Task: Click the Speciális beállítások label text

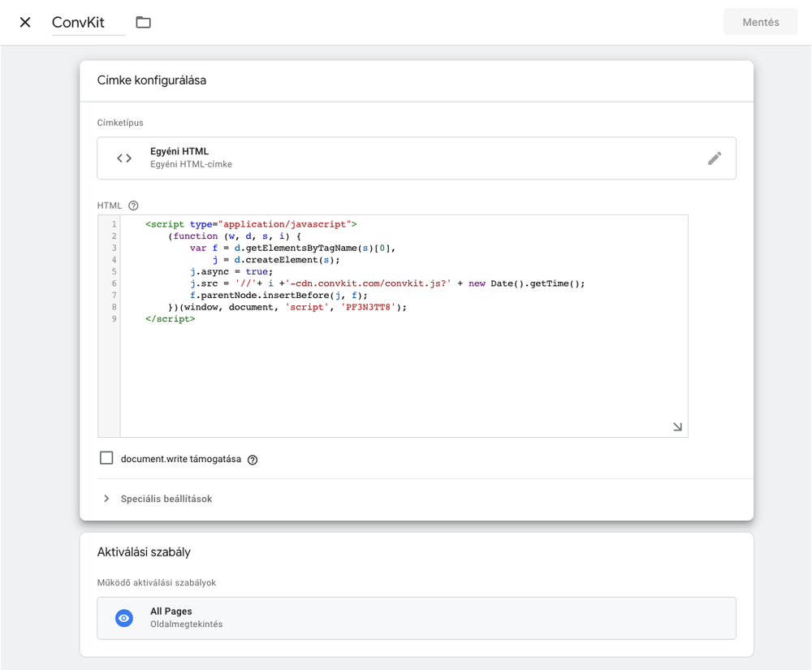Action: 166,499
